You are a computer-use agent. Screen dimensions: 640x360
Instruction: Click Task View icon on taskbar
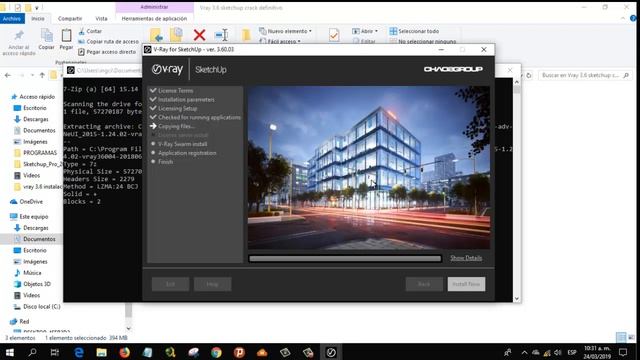click(55, 352)
